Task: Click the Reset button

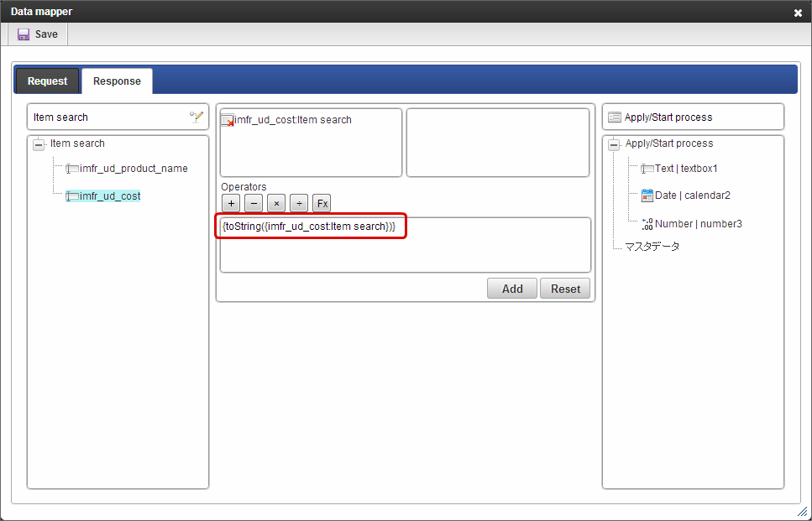Action: [565, 289]
